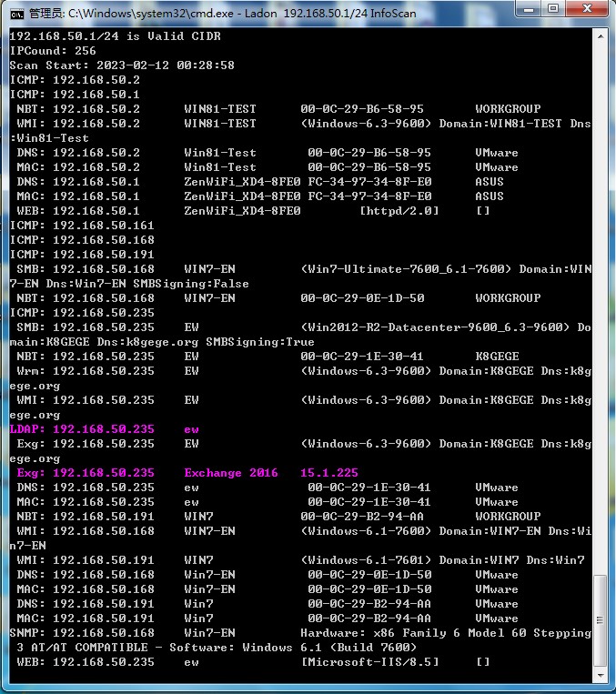Click K8GEGE in the NBT 192.168.50.235 row
Screen dimensions: 616x694
pyautogui.click(x=497, y=357)
